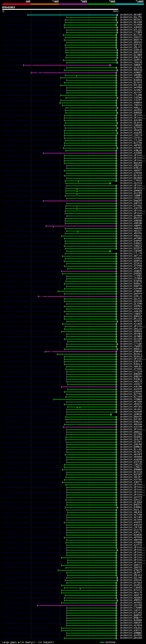Select the cyan alignment bar for UniRef100_A8JHB7
The image size is (146, 644).
(x=73, y=15)
